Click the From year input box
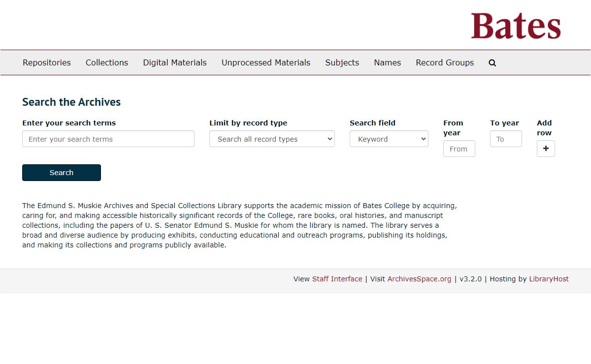Viewport: 591px width, 364px height. click(x=459, y=149)
